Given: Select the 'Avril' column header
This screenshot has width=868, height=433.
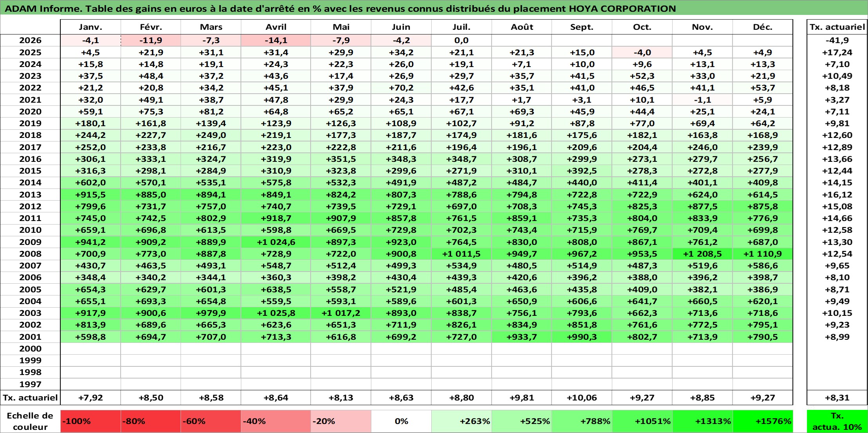Looking at the screenshot, I should pos(276,27).
